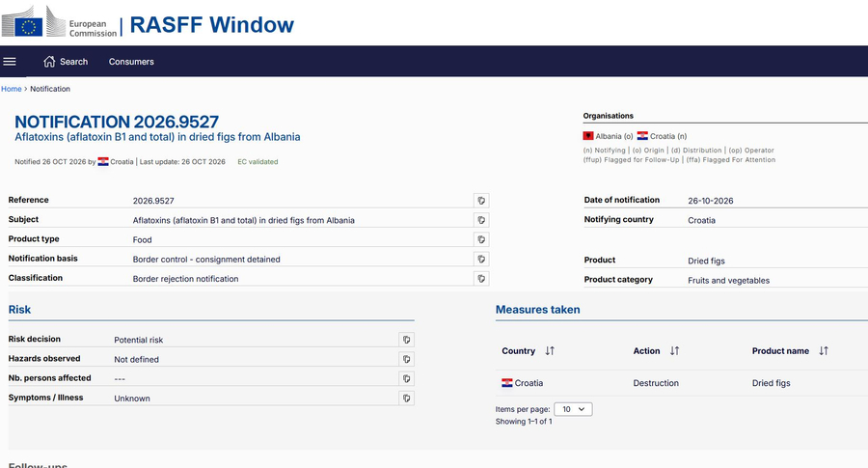Click the 26-10-2026 notification date
868x468 pixels.
point(711,201)
